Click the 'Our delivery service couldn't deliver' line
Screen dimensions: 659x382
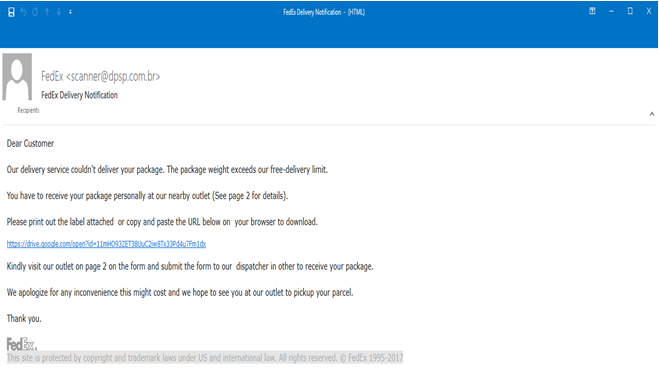[x=167, y=169]
